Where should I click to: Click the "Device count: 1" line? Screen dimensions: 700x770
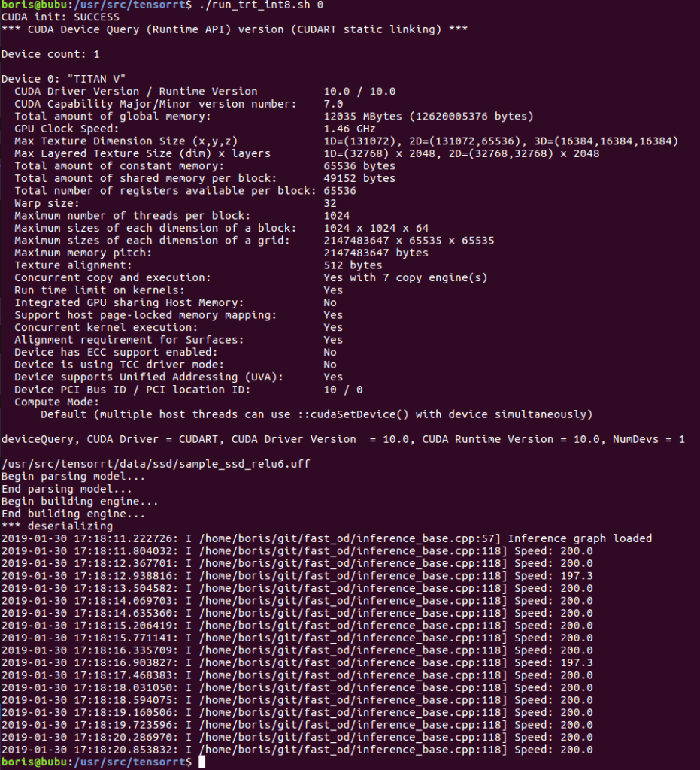point(50,54)
